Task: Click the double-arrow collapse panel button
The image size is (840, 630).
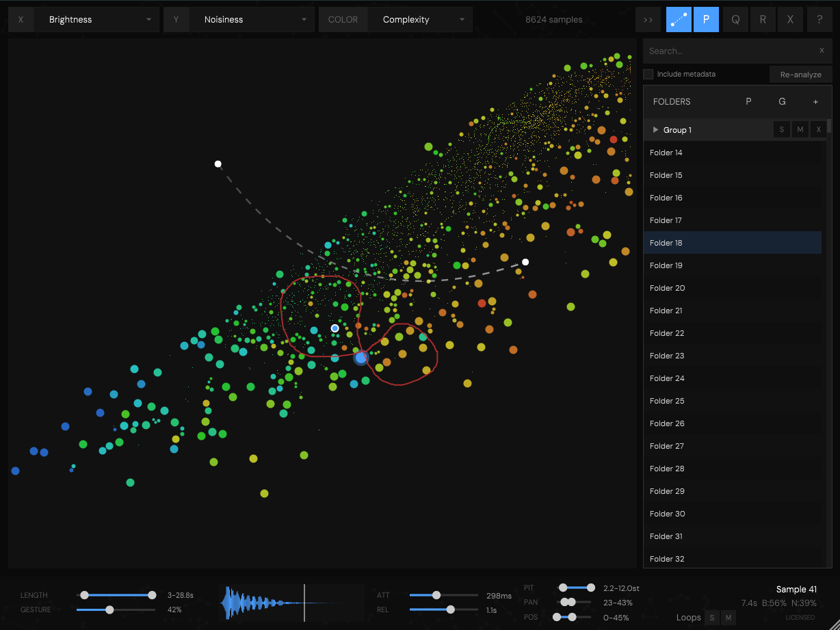Action: [648, 20]
